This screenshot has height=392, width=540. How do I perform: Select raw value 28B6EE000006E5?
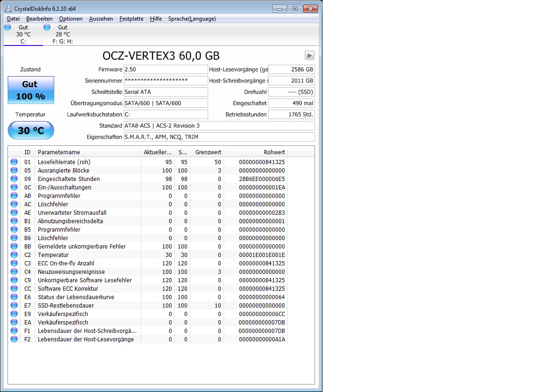[x=262, y=179]
